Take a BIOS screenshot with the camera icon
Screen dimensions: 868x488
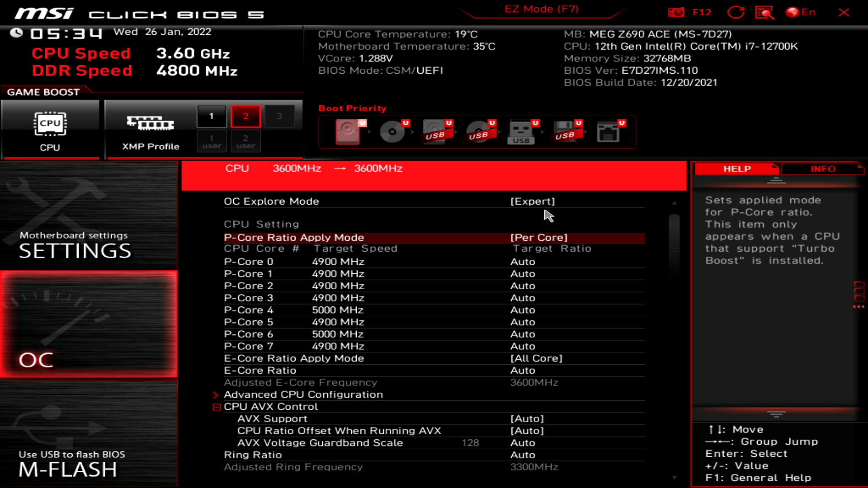pos(677,12)
